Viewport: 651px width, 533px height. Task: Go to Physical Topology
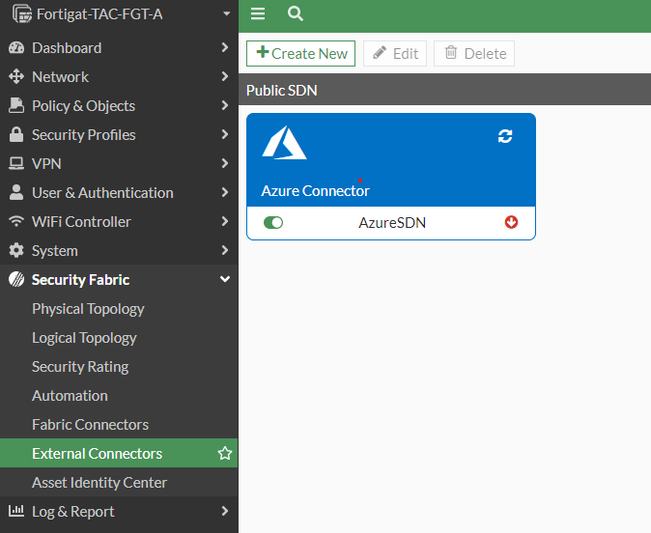[88, 309]
